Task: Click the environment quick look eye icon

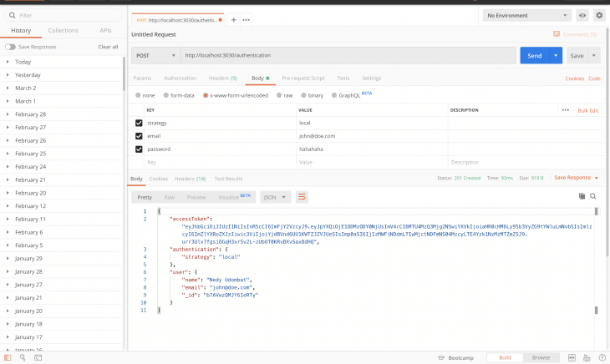Action: [x=582, y=15]
